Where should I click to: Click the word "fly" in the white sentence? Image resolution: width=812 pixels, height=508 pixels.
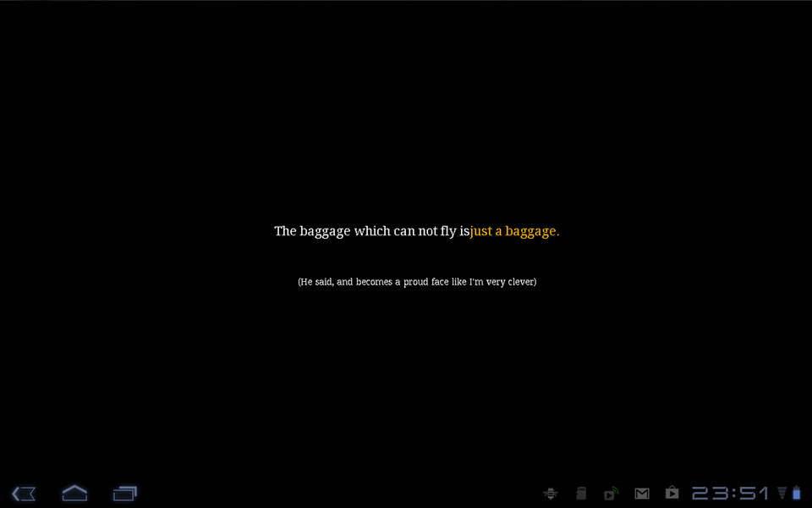click(448, 231)
